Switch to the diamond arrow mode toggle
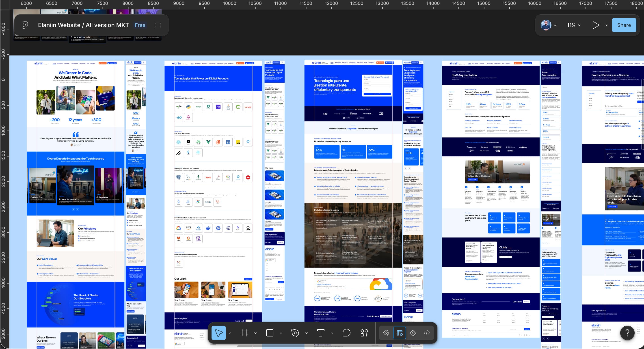 [x=413, y=333]
